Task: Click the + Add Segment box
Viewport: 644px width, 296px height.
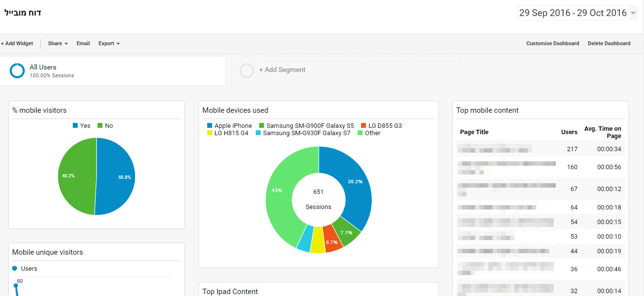Action: (x=346, y=71)
